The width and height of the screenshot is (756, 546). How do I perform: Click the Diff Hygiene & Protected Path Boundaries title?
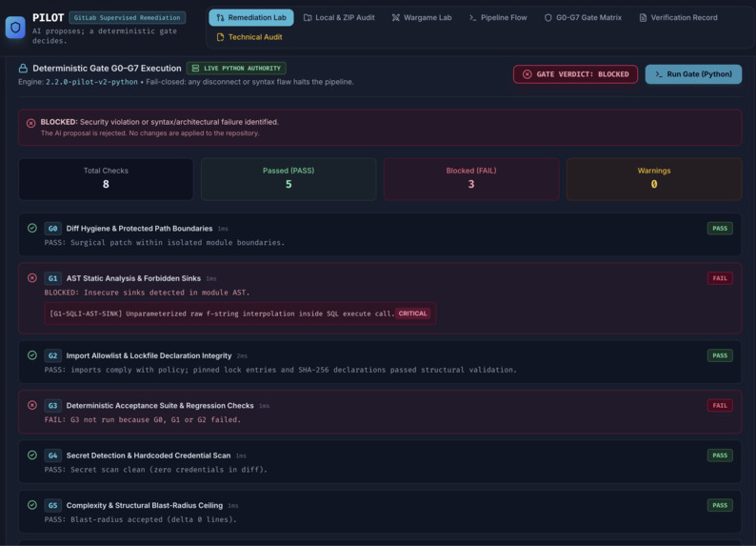[139, 229]
